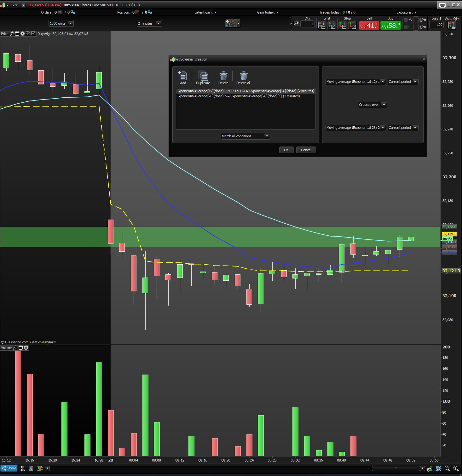Screen dimensions: 462x476
Task: Open indicators and trading systems icon
Action: click(231, 23)
